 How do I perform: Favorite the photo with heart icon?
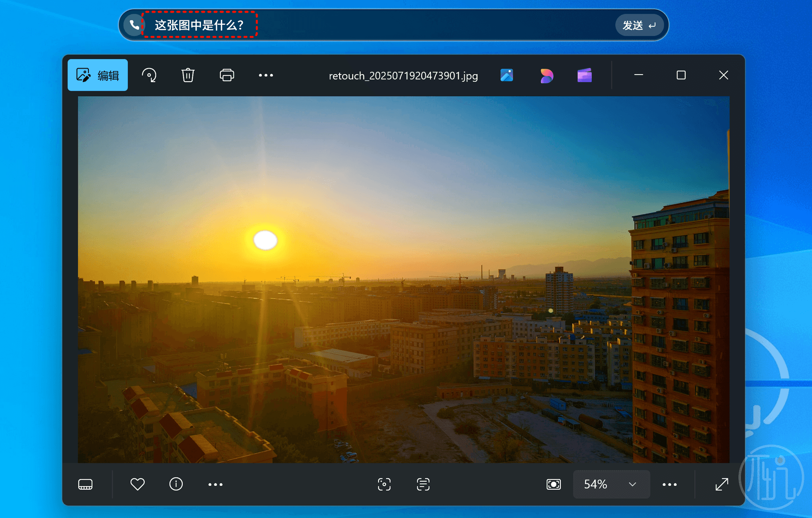click(137, 484)
